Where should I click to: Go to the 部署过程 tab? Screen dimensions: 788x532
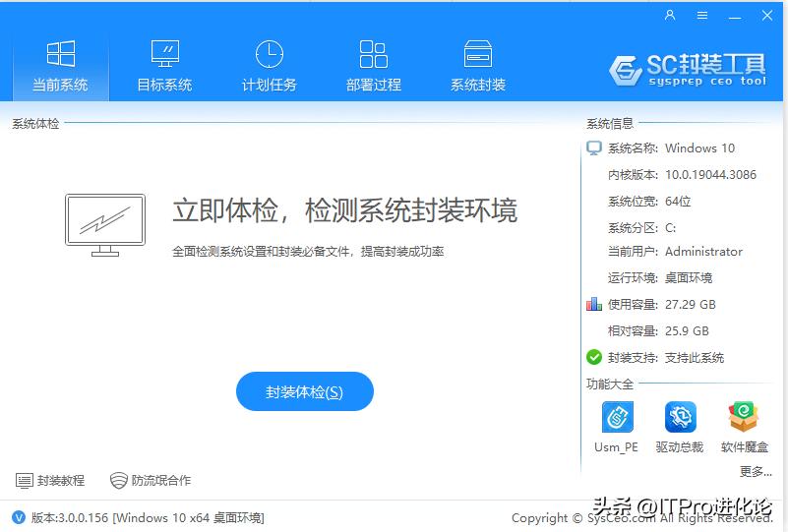coord(374,66)
